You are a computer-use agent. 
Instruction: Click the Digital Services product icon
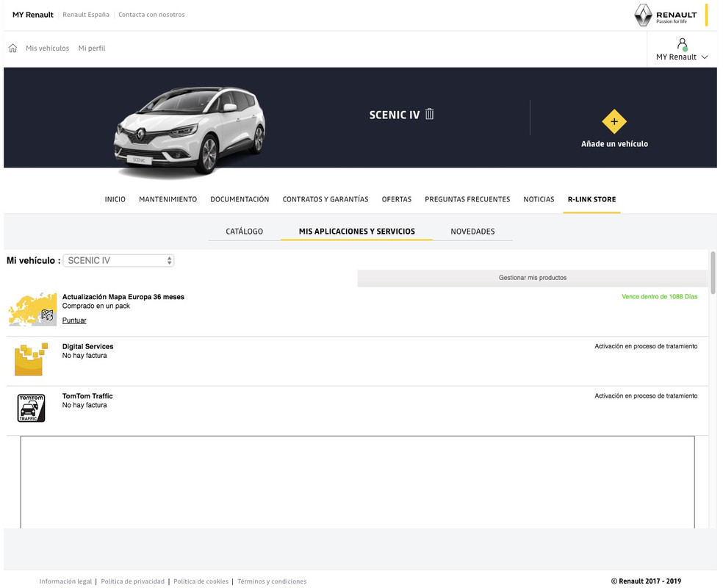[32, 359]
